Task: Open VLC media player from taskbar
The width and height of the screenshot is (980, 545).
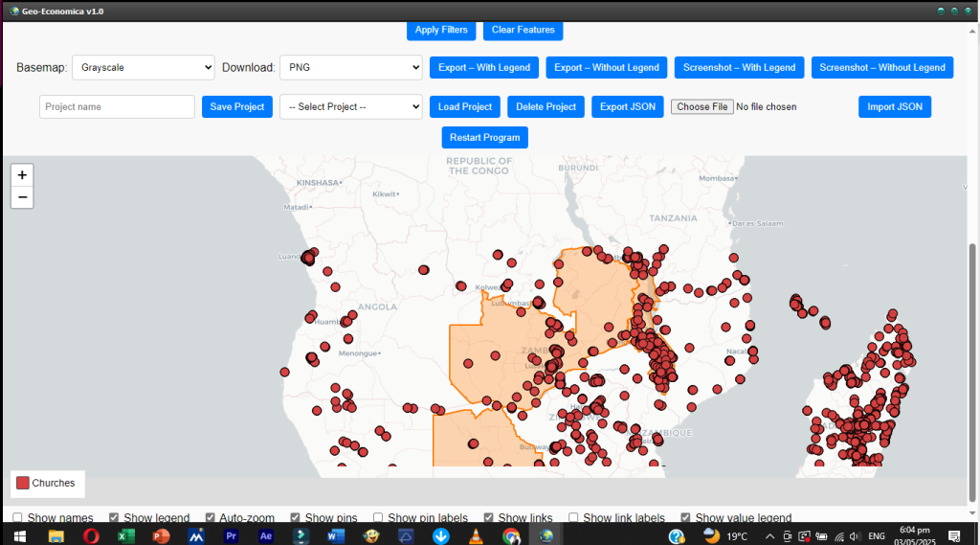Action: (476, 536)
